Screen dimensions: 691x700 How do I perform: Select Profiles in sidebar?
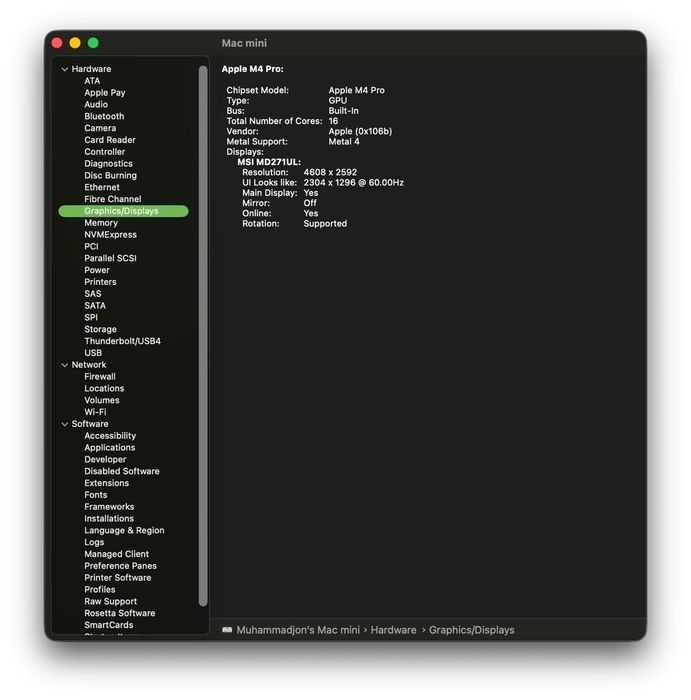(x=100, y=590)
